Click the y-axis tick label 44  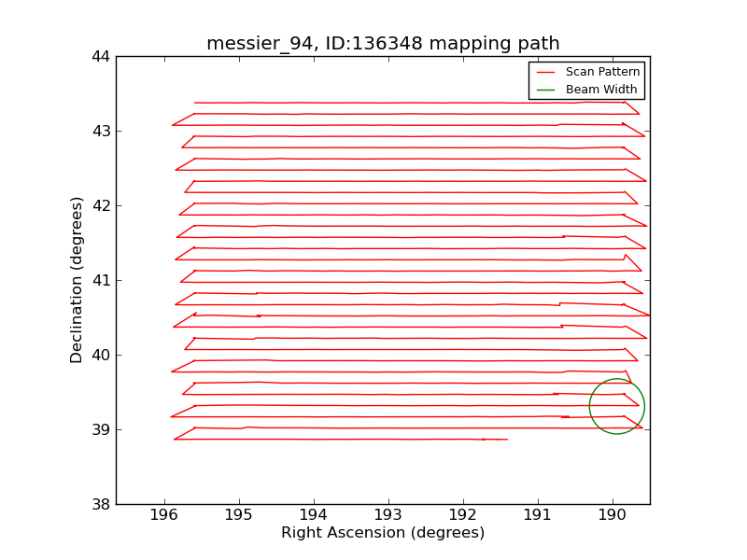101,57
